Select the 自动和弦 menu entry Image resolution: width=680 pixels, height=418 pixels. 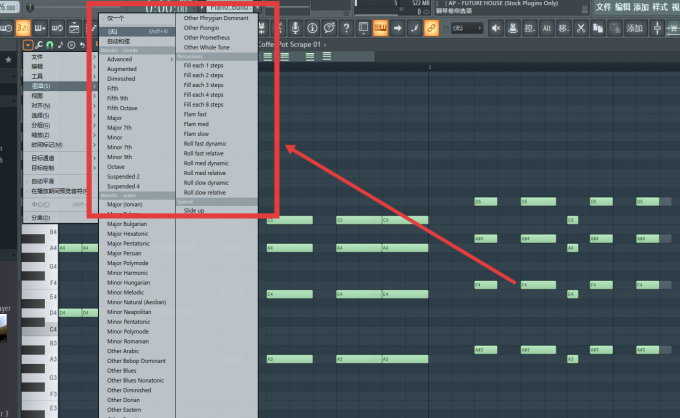(137, 42)
